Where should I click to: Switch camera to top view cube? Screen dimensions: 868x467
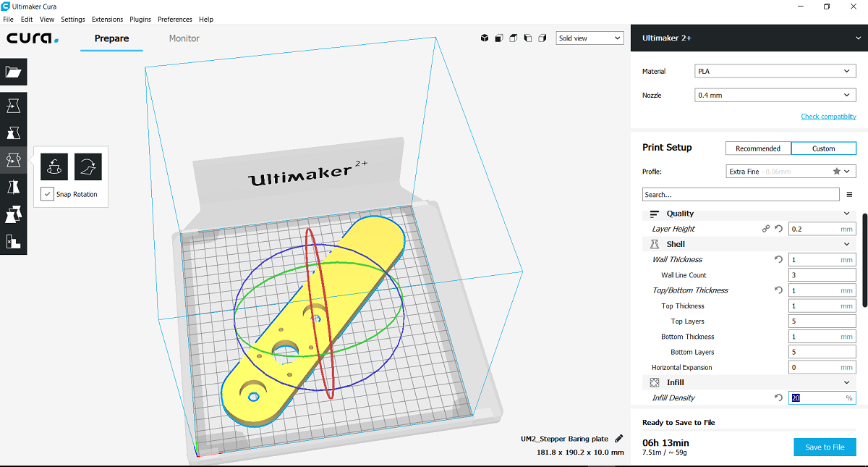513,38
